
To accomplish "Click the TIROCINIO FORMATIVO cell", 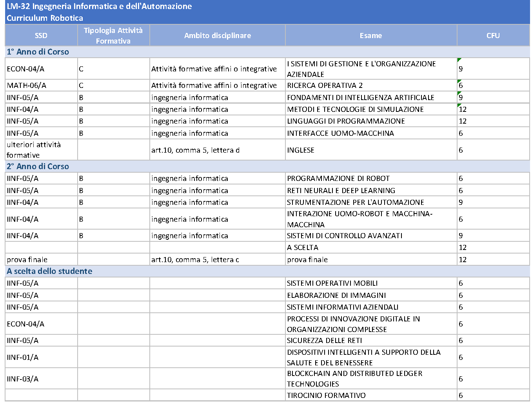I will click(x=371, y=395).
